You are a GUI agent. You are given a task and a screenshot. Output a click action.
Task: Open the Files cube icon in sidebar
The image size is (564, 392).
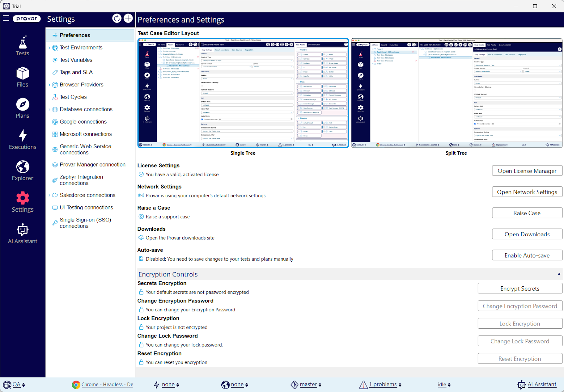(x=23, y=73)
